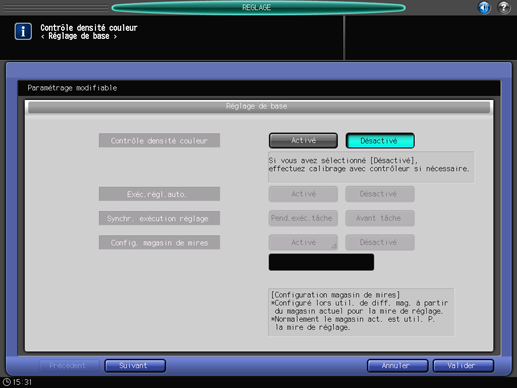Viewport: 517px width, 388px height.
Task: Click the Contrôle densité couleur label
Action: (159, 141)
